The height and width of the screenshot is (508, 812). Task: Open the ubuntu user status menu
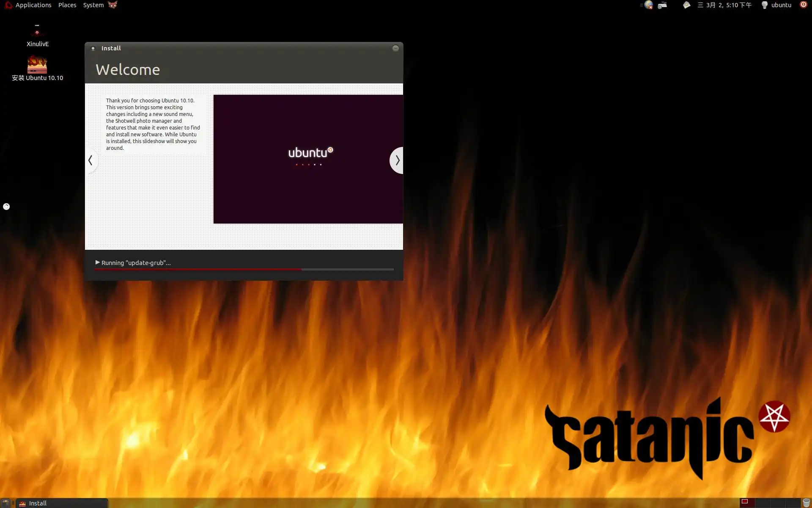coord(777,5)
